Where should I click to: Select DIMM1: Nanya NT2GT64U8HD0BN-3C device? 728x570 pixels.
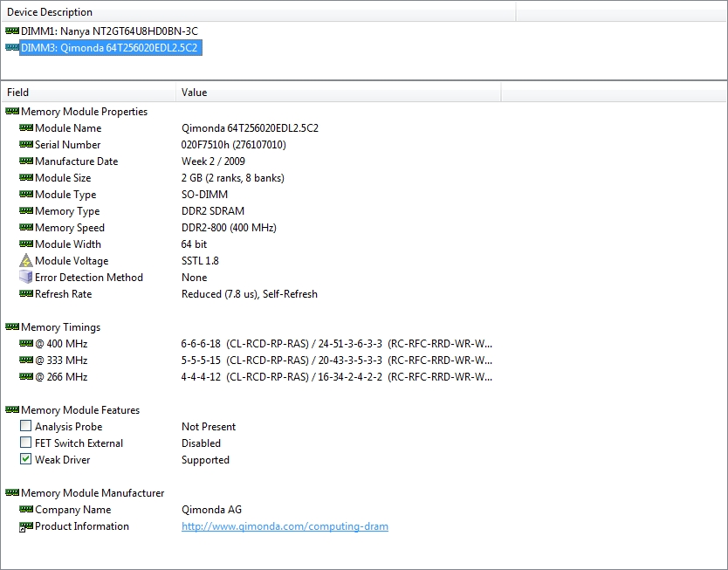(109, 31)
